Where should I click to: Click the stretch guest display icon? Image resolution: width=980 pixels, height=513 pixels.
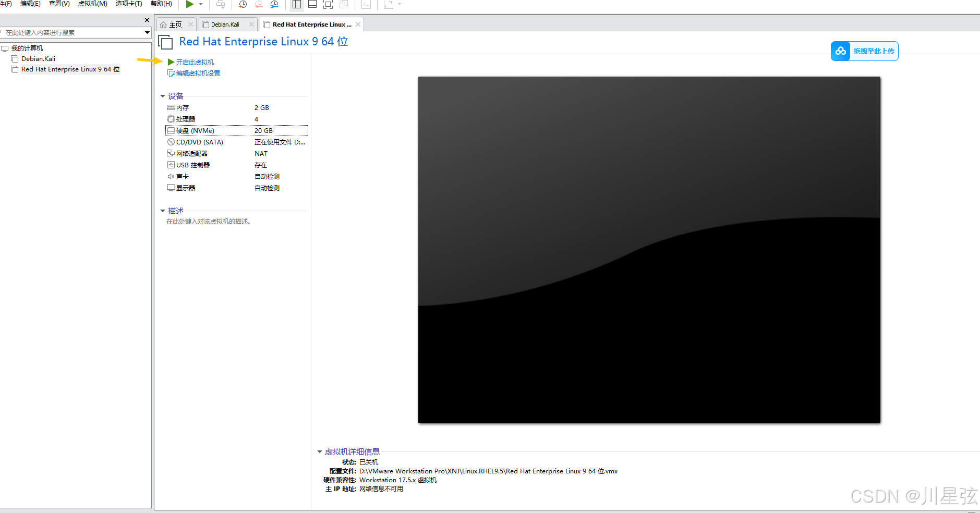389,4
